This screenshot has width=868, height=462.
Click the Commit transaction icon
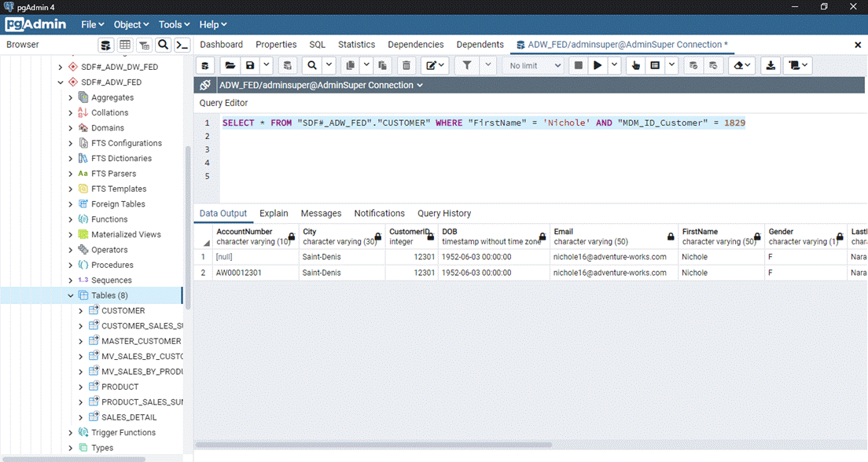(x=693, y=66)
